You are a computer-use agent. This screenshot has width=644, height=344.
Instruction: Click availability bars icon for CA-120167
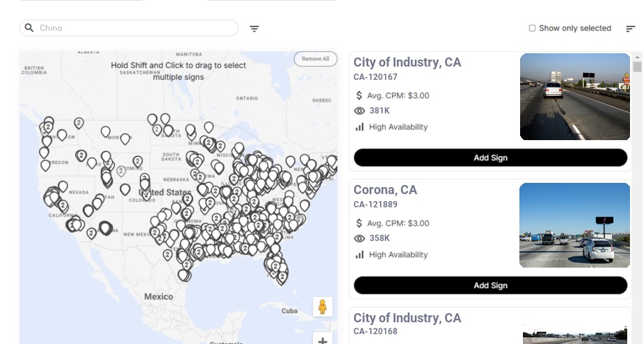(x=360, y=127)
